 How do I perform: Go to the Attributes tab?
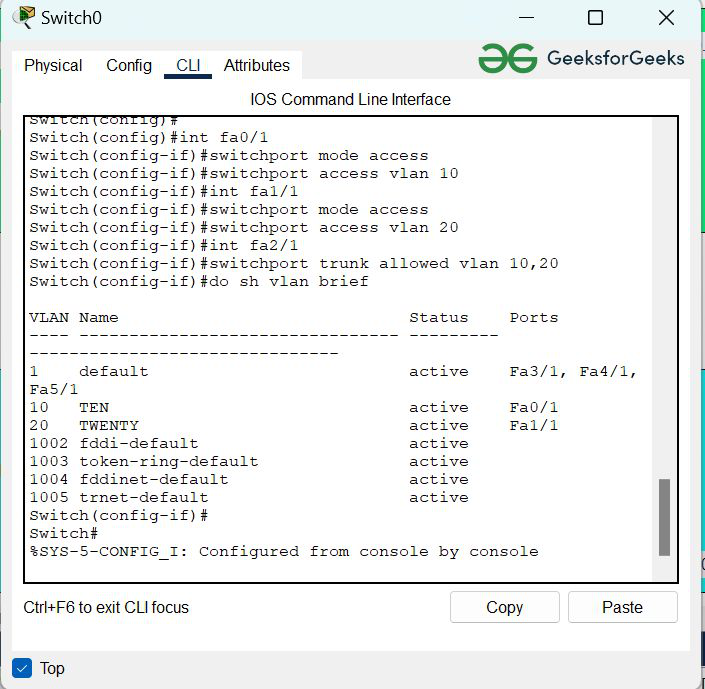[x=256, y=65]
